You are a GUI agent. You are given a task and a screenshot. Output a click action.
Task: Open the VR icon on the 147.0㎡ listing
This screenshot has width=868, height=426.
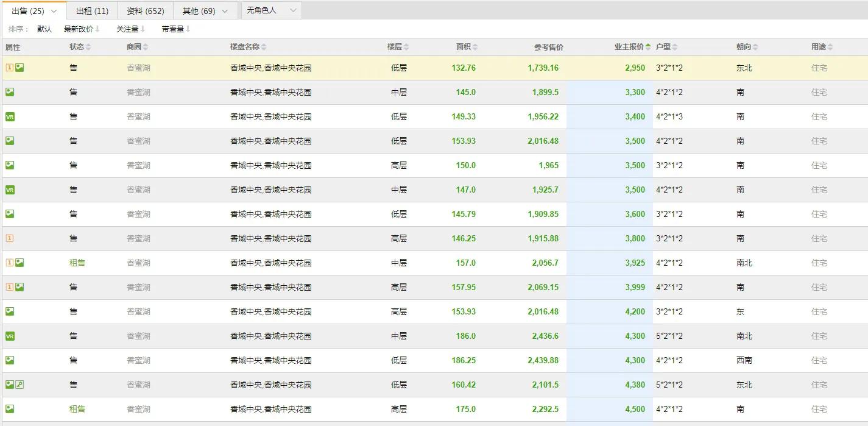coord(10,189)
